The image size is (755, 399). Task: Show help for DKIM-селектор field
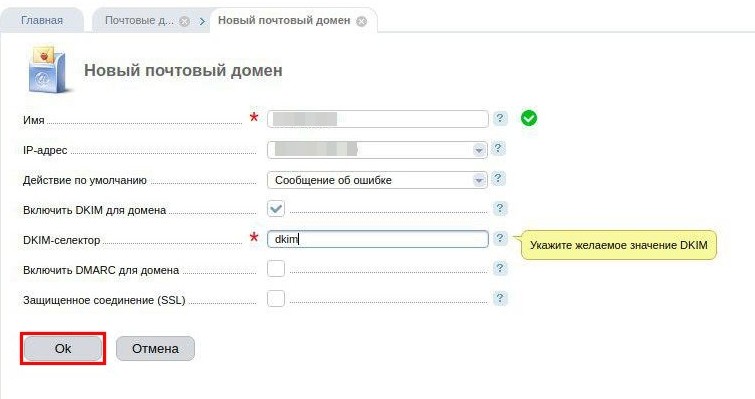click(x=500, y=238)
